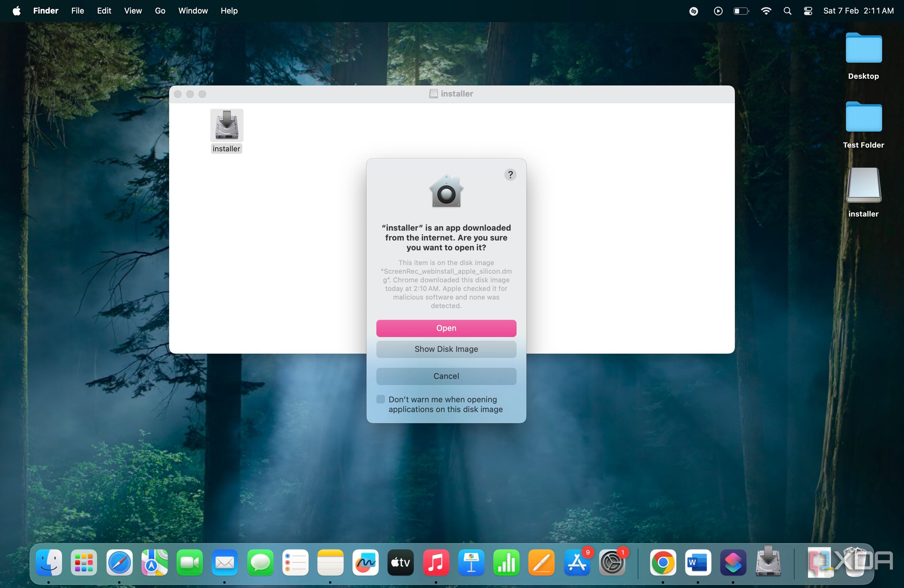Open the View menu

pos(133,11)
